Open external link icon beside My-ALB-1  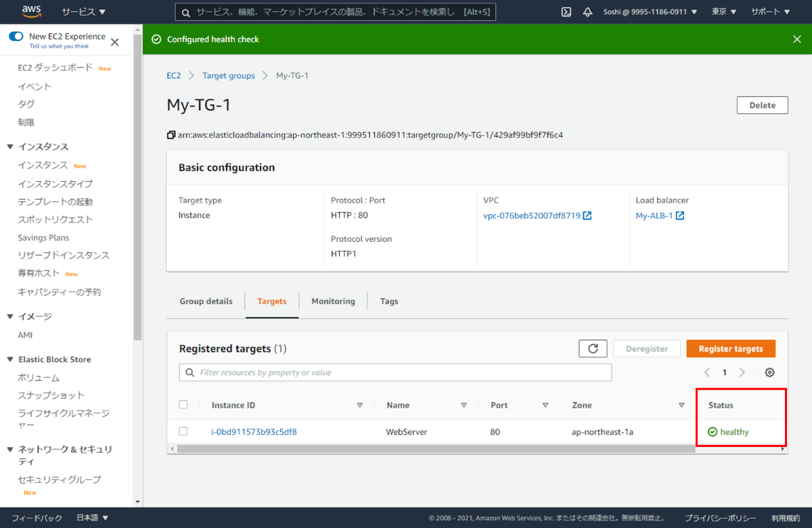(x=680, y=216)
